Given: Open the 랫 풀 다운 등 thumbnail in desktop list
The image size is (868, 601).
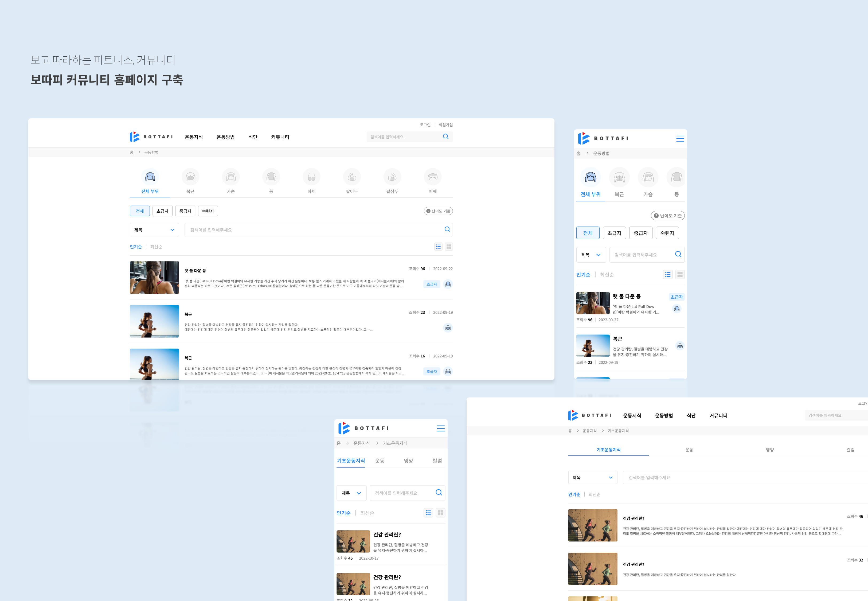Looking at the screenshot, I should (154, 278).
